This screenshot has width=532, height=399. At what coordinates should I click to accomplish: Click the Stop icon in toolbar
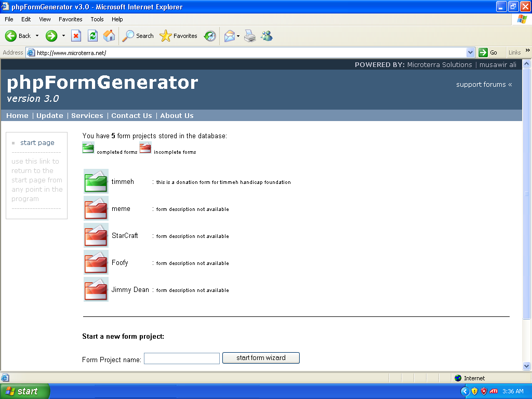pyautogui.click(x=76, y=36)
